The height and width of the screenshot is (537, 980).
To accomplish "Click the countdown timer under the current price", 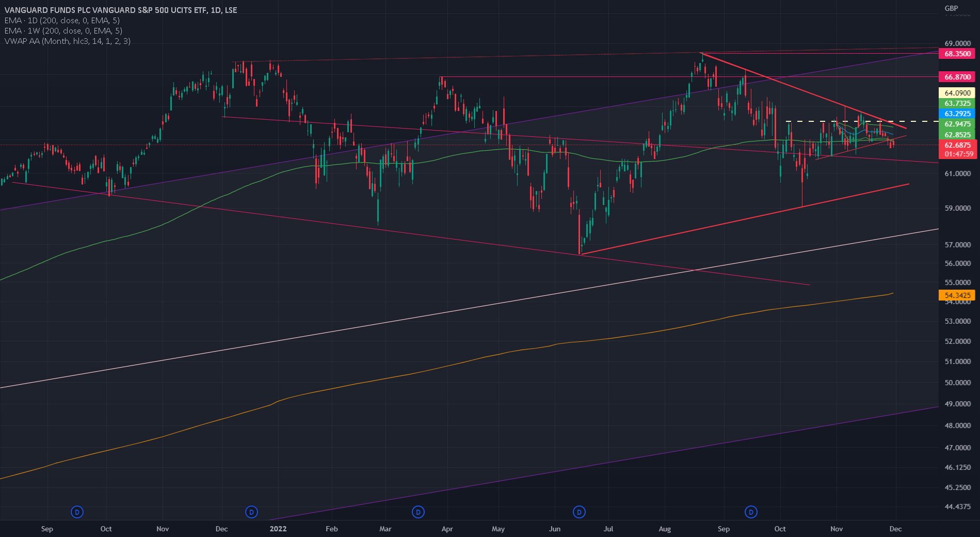I will (957, 154).
